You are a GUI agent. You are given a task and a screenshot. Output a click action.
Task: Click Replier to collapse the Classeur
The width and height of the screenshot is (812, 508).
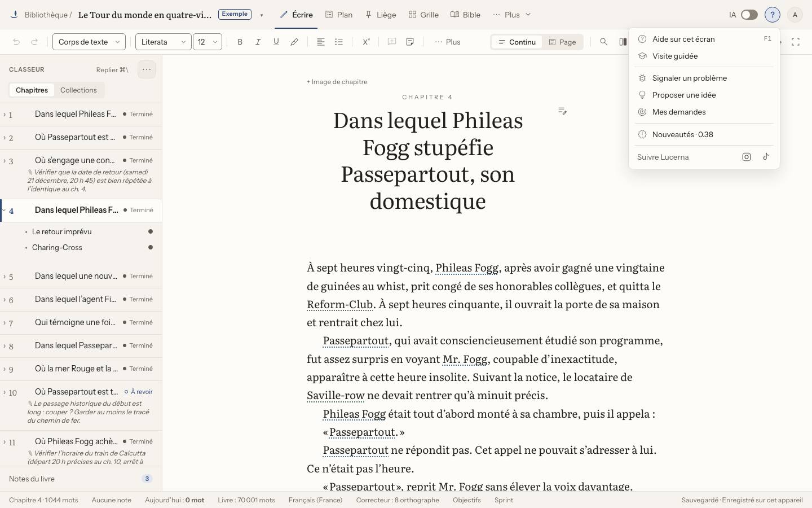pyautogui.click(x=112, y=69)
